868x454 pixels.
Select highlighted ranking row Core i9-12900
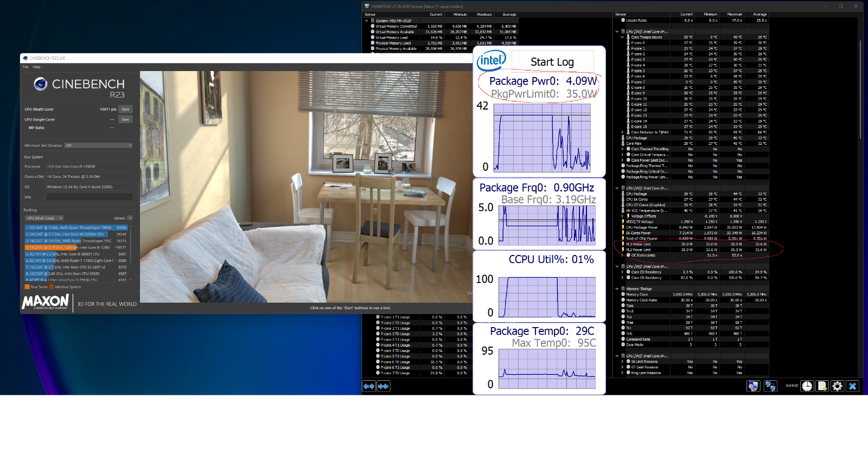(76, 247)
